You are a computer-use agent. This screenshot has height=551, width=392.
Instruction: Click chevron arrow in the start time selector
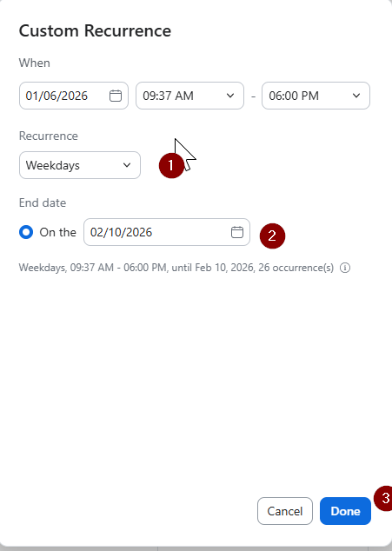pos(230,96)
